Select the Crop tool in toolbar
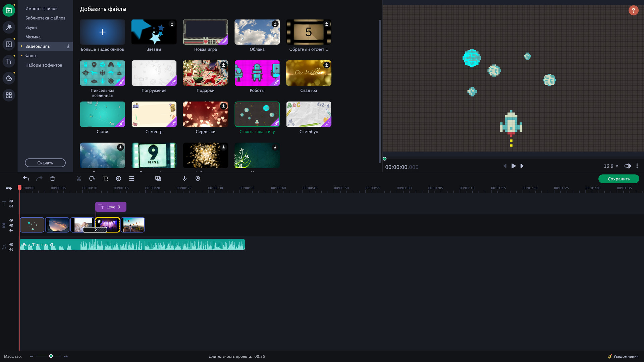Image resolution: width=644 pixels, height=362 pixels. tap(106, 179)
